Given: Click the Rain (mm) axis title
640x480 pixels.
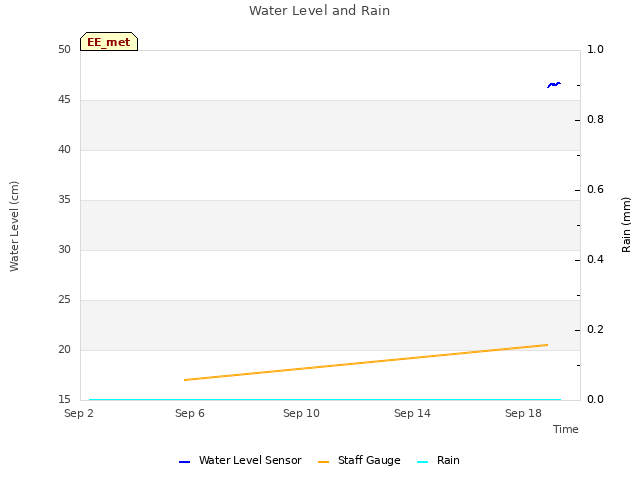Looking at the screenshot, I should tap(626, 225).
